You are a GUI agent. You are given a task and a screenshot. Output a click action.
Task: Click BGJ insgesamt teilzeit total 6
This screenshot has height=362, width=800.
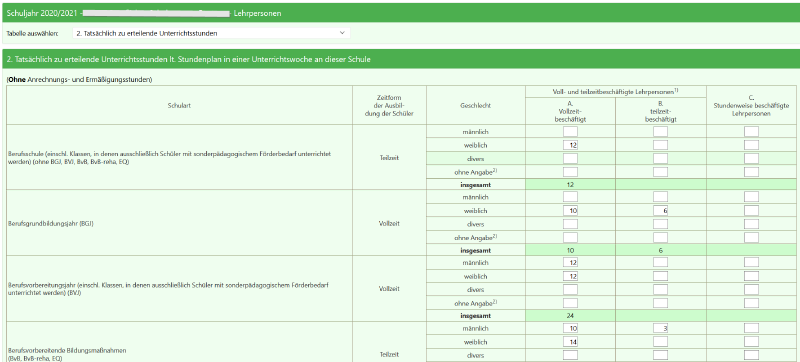tap(661, 250)
